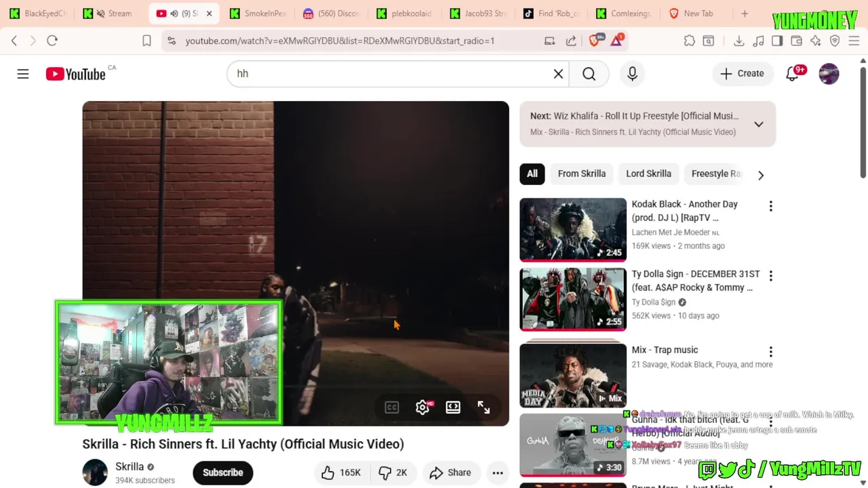868x488 pixels.
Task: Open options for Mix - Trap music
Action: (x=770, y=352)
